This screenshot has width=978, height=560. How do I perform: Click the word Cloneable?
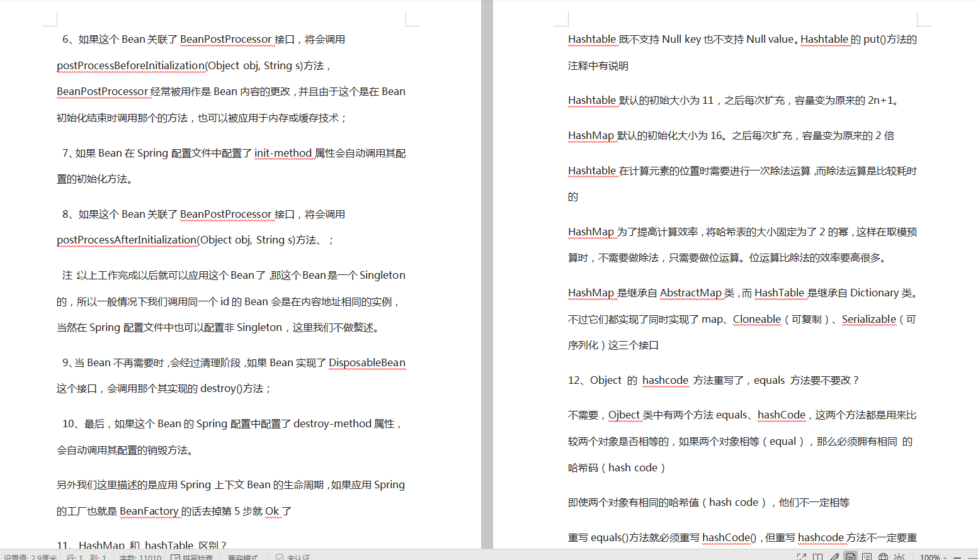tap(757, 319)
